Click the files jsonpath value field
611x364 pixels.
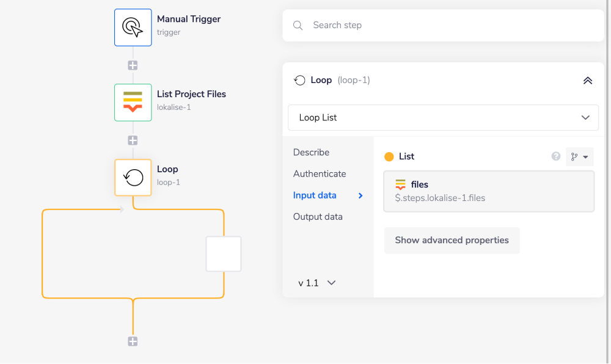coord(489,191)
